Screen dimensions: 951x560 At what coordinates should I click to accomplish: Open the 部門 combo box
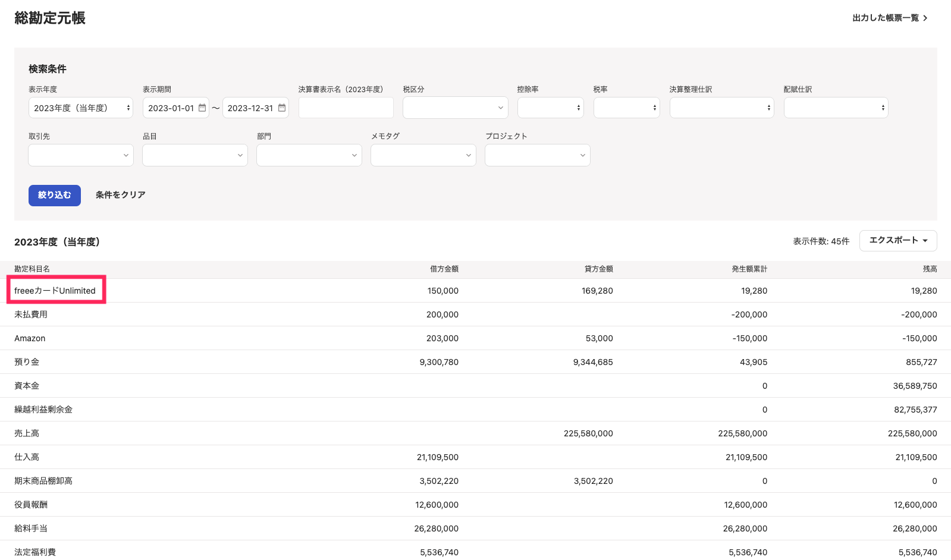(309, 155)
